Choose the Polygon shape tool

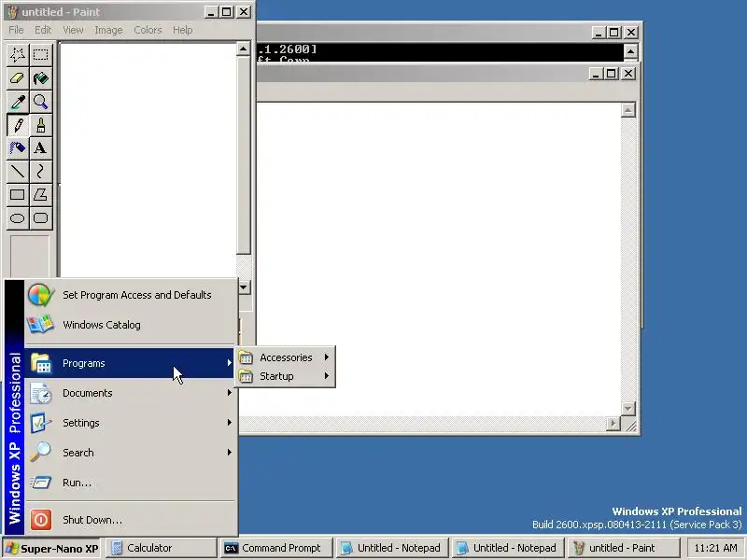point(40,195)
